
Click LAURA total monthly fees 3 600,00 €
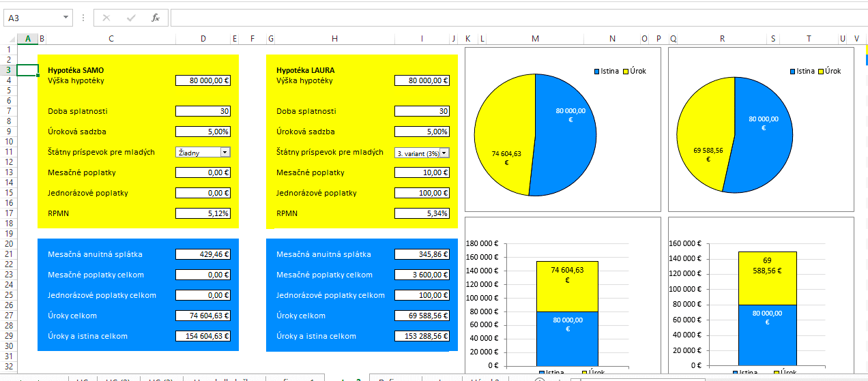[422, 275]
